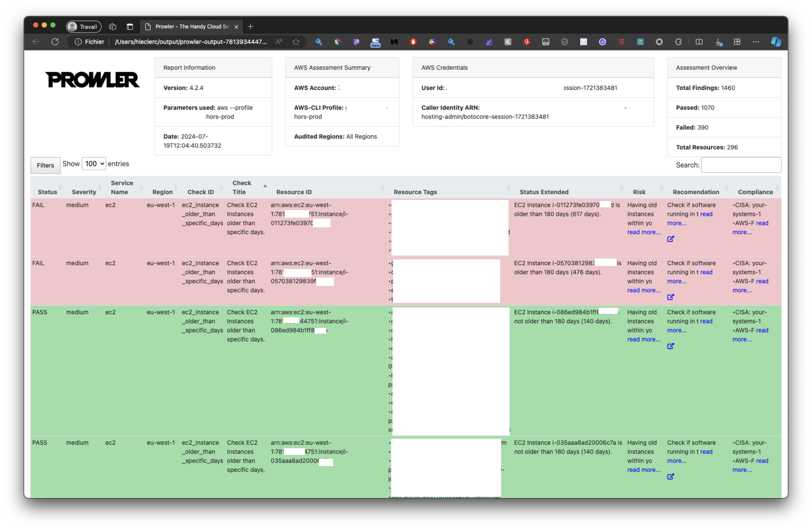Open the downloads icon in toolbar

pos(718,42)
